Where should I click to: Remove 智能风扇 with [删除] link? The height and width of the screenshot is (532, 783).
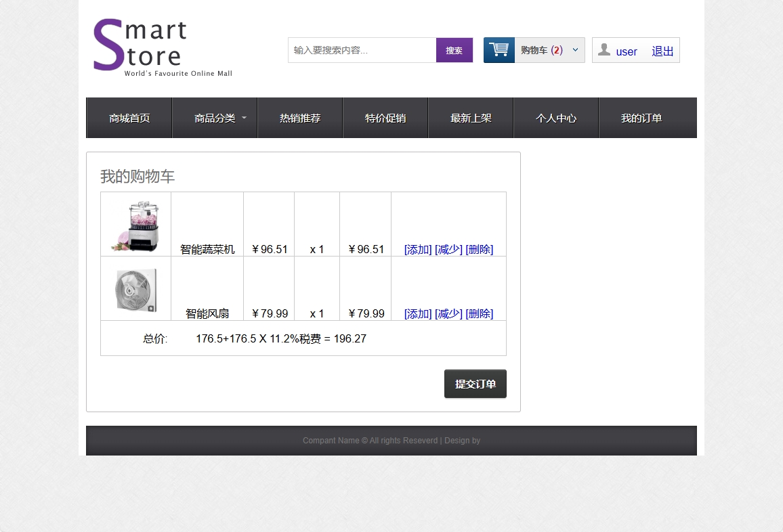pyautogui.click(x=479, y=314)
